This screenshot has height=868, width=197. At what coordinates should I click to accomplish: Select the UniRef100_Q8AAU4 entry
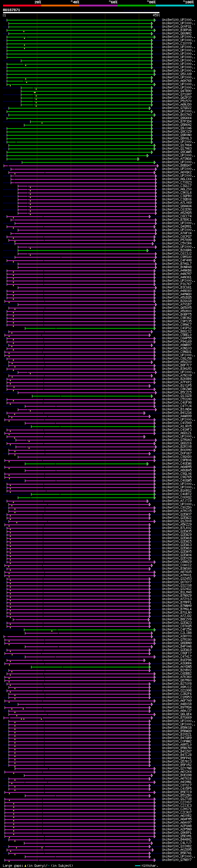(x=177, y=206)
